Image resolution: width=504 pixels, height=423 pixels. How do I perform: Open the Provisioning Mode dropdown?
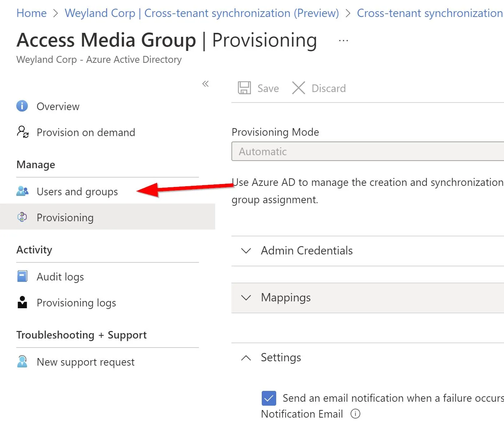(x=368, y=151)
